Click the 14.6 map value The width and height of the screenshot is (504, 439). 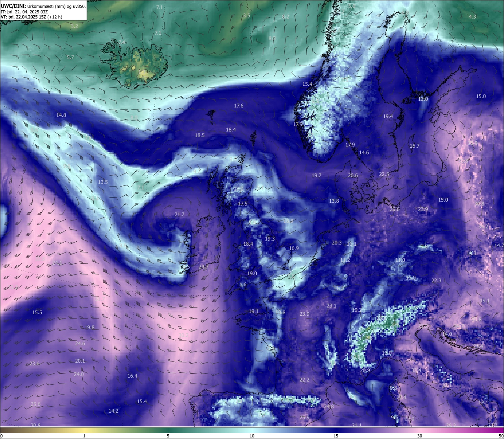[x=364, y=152]
